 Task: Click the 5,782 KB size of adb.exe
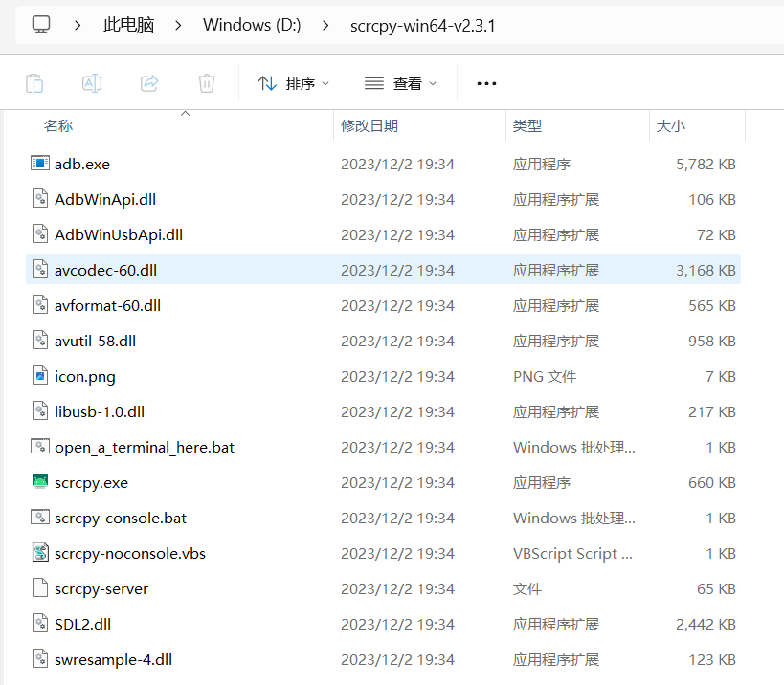click(x=706, y=165)
